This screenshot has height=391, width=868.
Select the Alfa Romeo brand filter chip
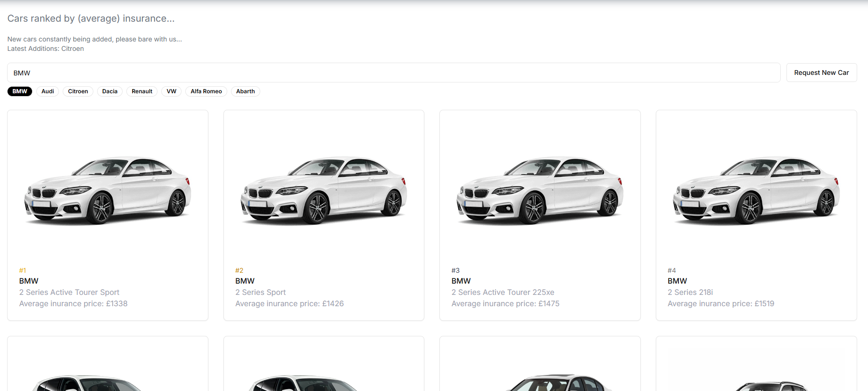tap(206, 91)
